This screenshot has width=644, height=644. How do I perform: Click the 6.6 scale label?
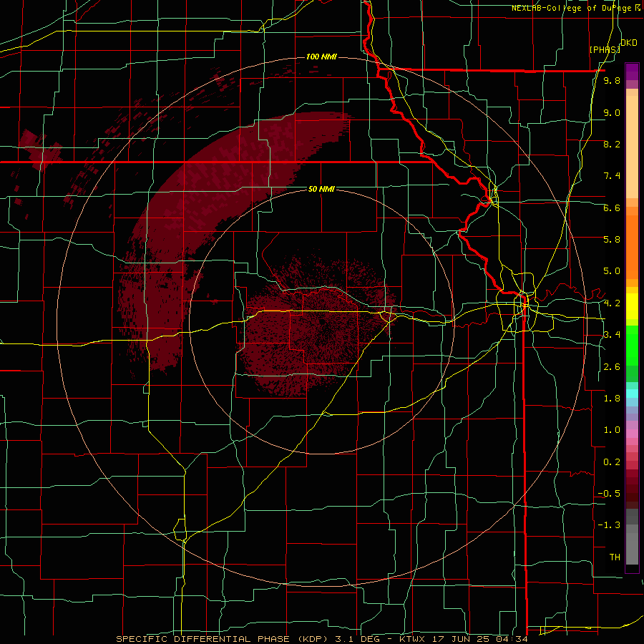612,208
